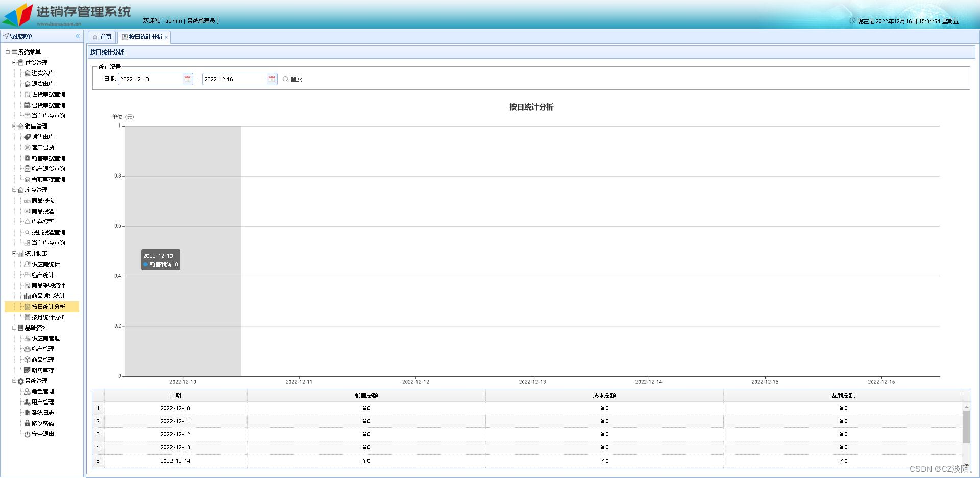The image size is (980, 478).
Task: Select table row dated 2022-12-12
Action: pos(527,434)
